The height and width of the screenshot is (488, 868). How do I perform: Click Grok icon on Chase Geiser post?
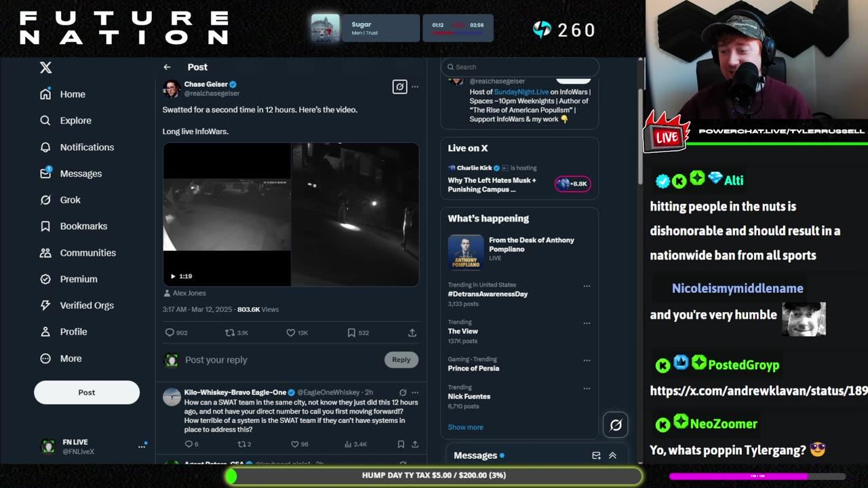[x=399, y=87]
